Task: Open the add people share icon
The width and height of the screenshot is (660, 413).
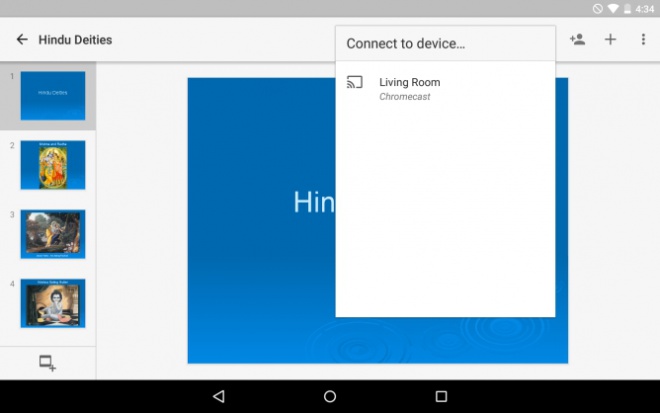Action: [577, 40]
